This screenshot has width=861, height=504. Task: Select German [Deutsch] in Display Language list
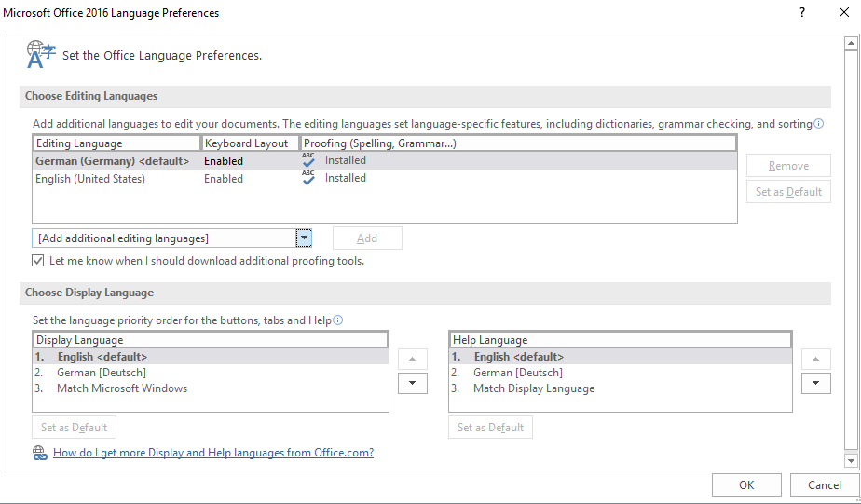(211, 373)
